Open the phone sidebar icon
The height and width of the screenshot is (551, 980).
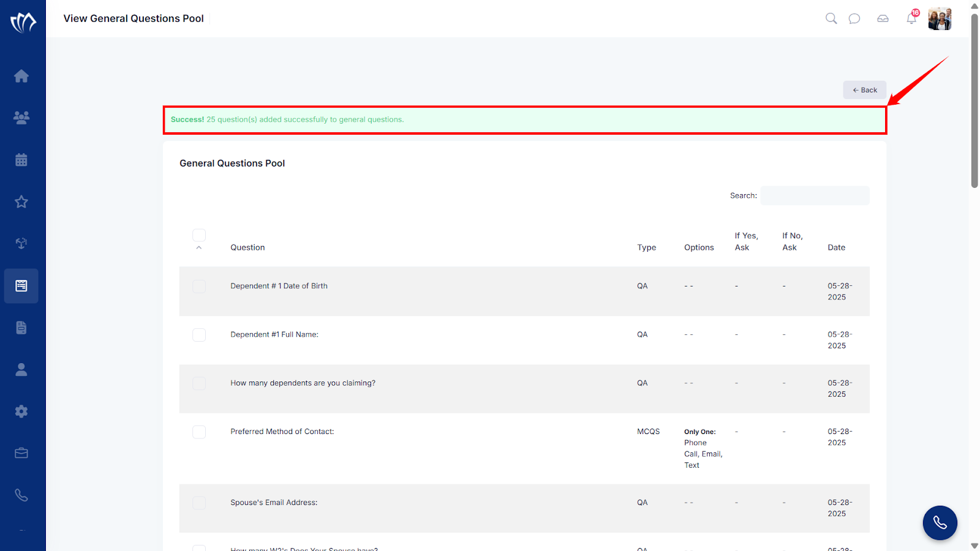(21, 495)
